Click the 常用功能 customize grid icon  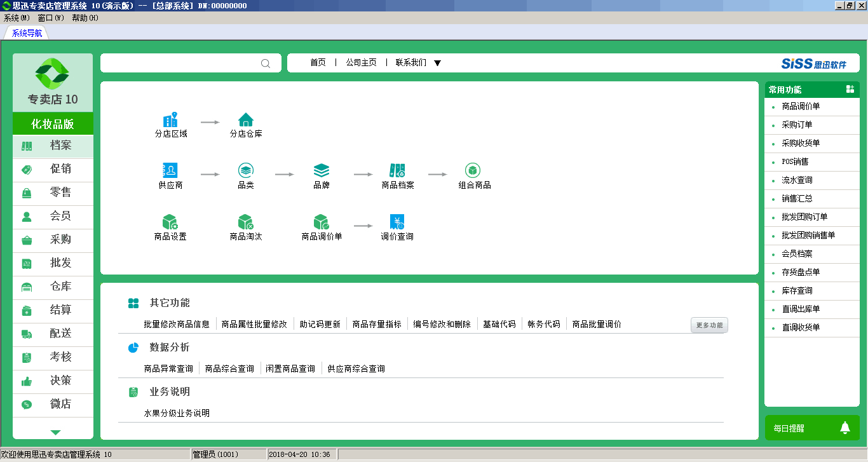click(850, 89)
